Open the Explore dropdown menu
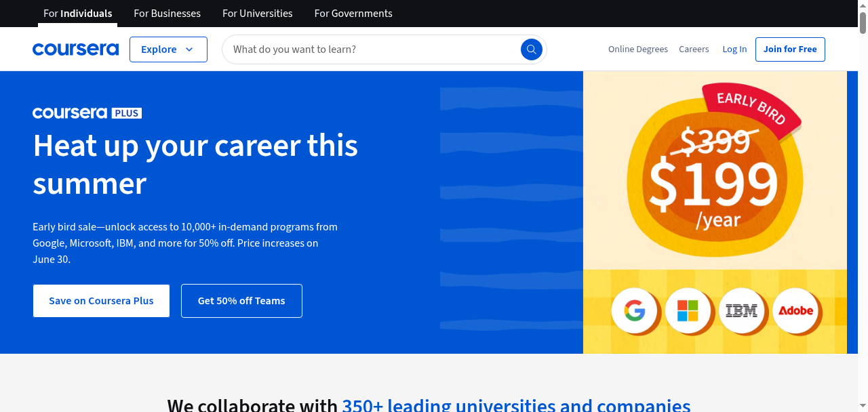Image resolution: width=868 pixels, height=412 pixels. [x=168, y=49]
